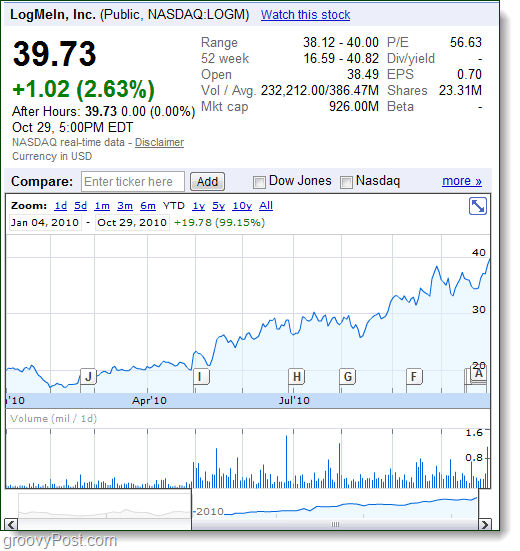Click the 52 week range 16.59 - 40.82
Screen dimensions: 520x551
click(x=341, y=58)
